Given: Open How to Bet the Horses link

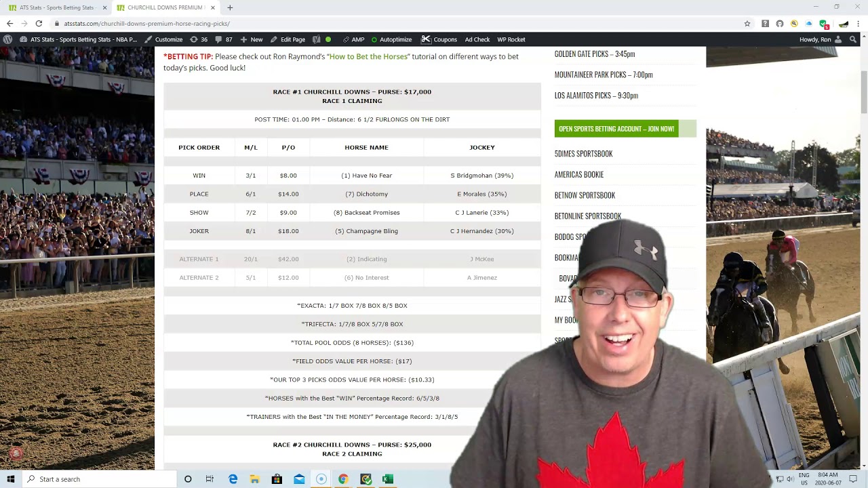Looking at the screenshot, I should 368,56.
